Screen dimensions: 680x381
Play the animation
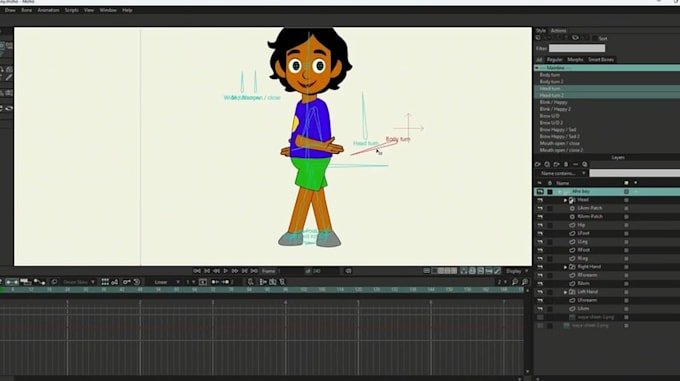(x=226, y=271)
